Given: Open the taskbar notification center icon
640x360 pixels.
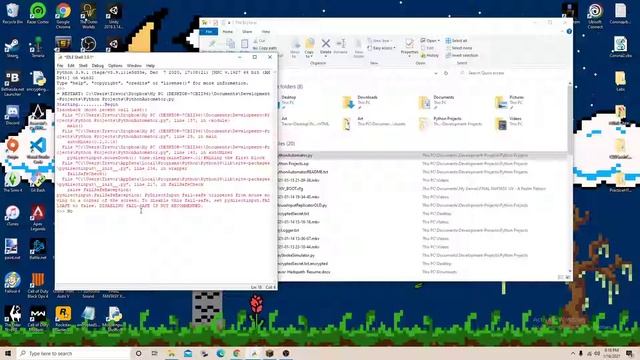Looking at the screenshot, I should click(x=630, y=353).
